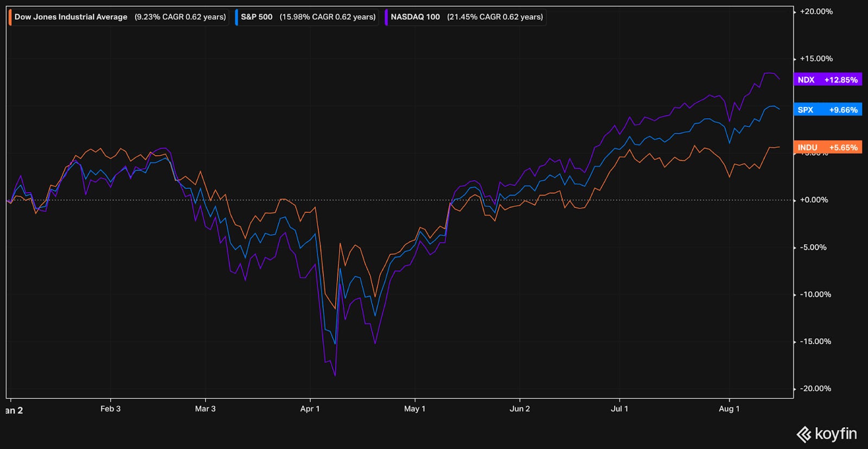Click the Aug 1 date label
This screenshot has width=868, height=449.
pos(729,409)
